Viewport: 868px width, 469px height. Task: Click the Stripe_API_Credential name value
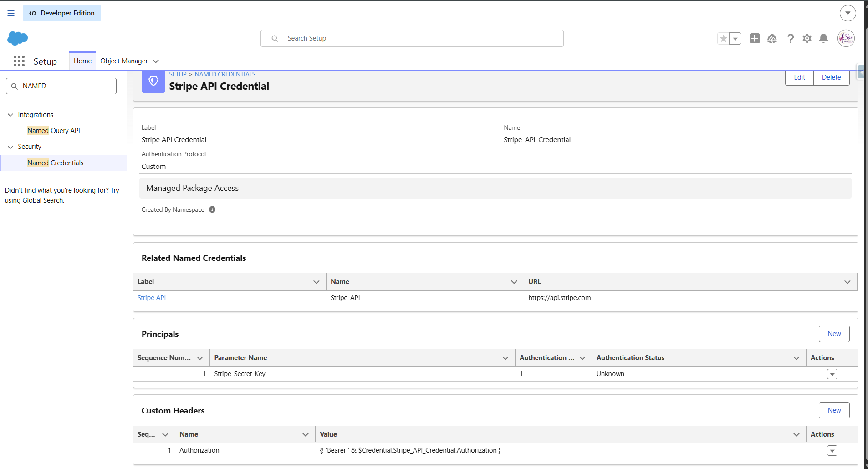(x=537, y=140)
